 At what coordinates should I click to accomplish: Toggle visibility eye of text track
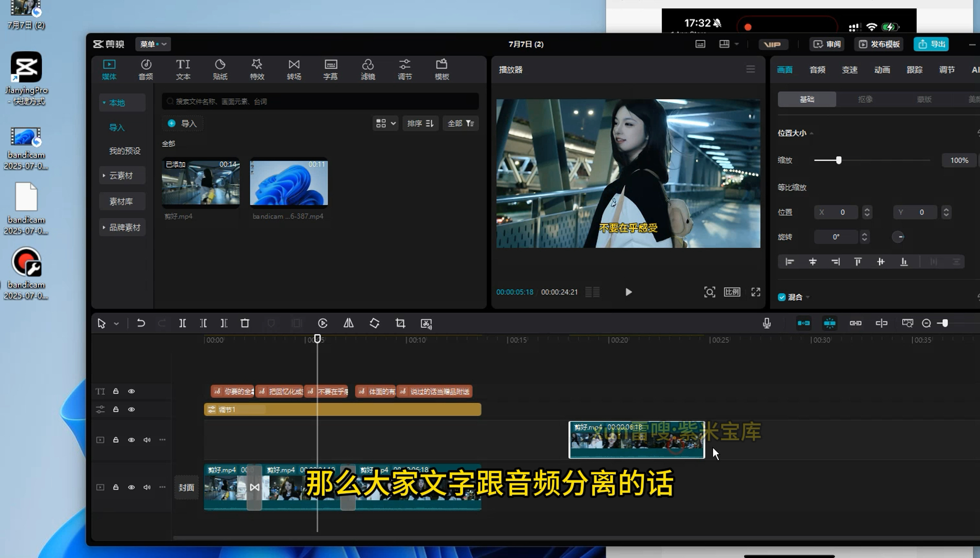pos(132,392)
